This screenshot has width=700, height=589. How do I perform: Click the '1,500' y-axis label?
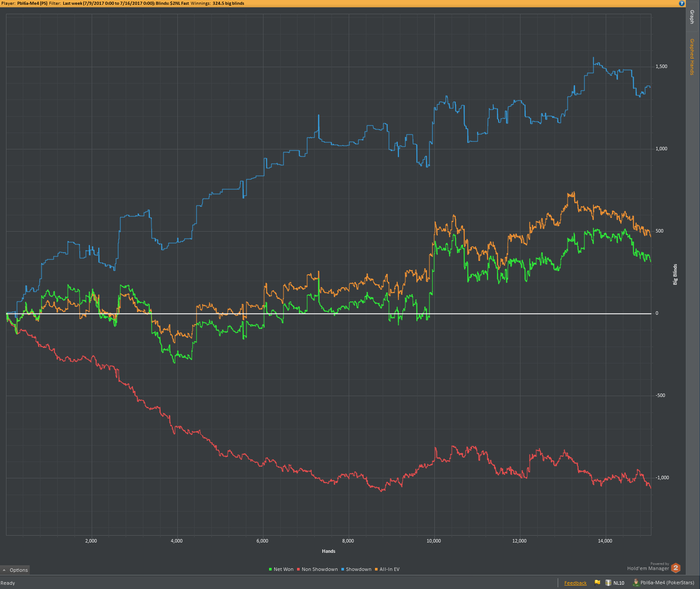click(x=662, y=67)
